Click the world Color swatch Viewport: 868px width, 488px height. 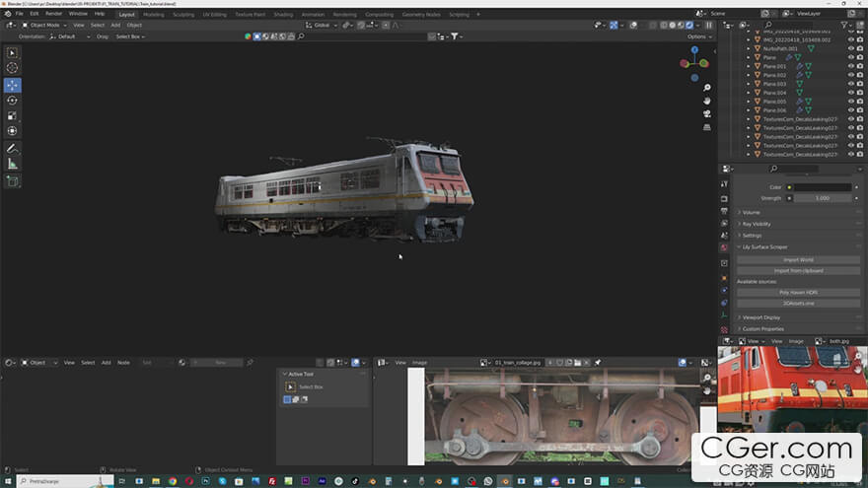(823, 187)
